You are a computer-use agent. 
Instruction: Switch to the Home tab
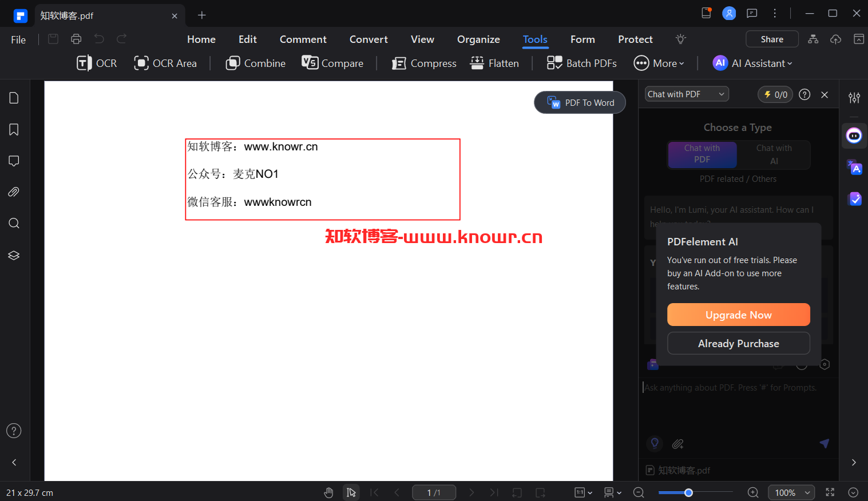(201, 39)
